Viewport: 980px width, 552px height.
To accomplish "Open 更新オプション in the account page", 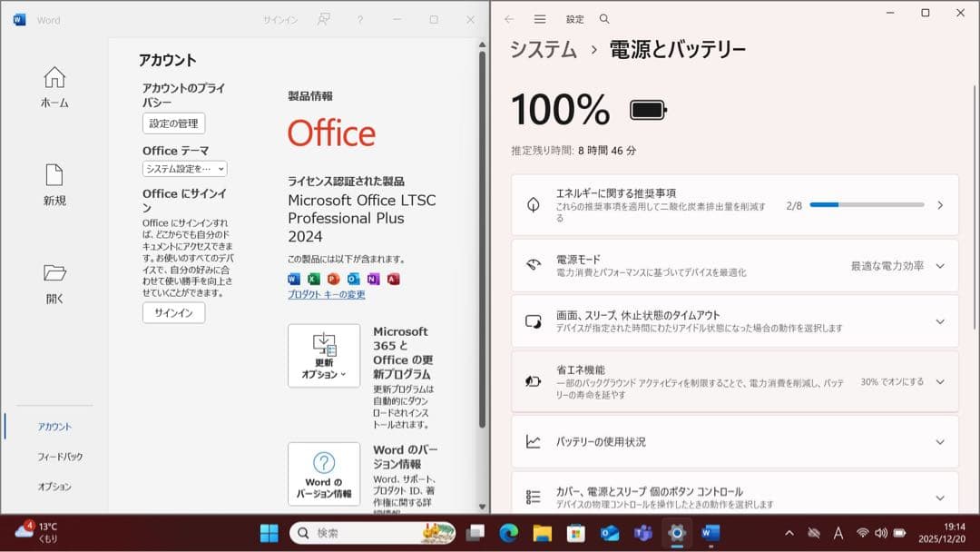I will (x=324, y=354).
